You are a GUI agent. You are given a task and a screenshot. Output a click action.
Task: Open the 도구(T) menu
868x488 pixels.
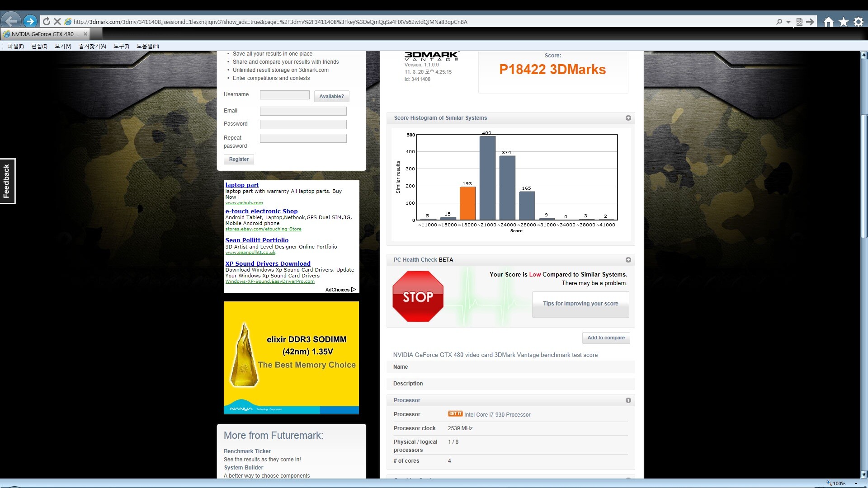point(121,46)
